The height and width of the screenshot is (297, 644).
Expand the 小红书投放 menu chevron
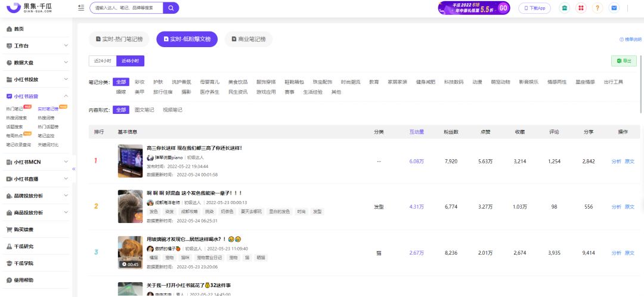(x=66, y=79)
